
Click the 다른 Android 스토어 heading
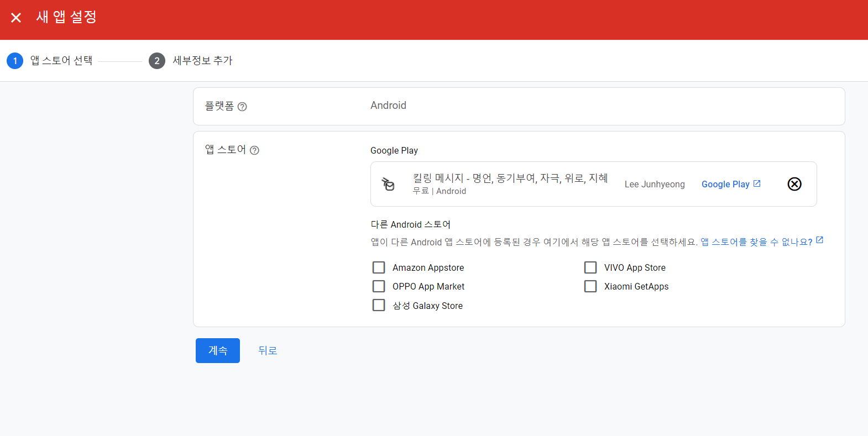(410, 224)
